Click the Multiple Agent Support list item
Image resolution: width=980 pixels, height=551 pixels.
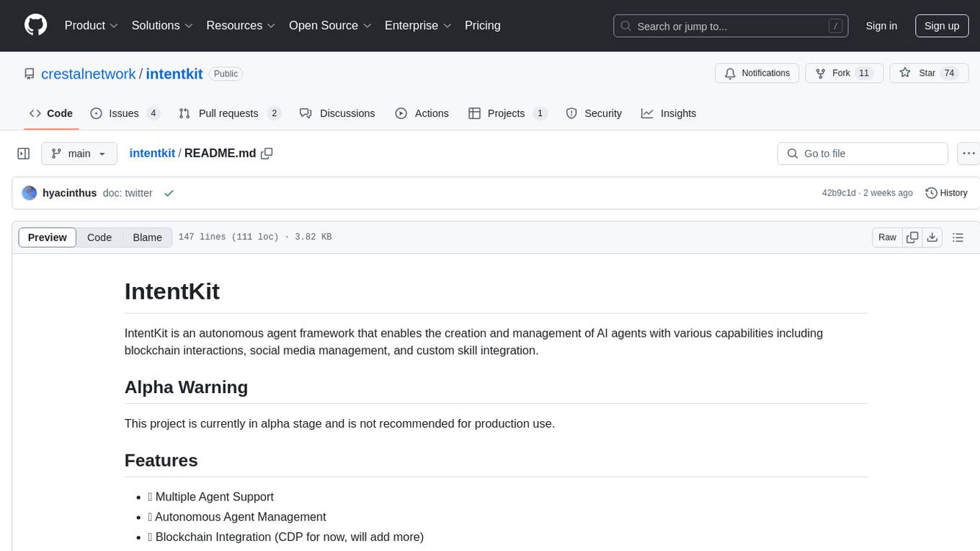(210, 497)
